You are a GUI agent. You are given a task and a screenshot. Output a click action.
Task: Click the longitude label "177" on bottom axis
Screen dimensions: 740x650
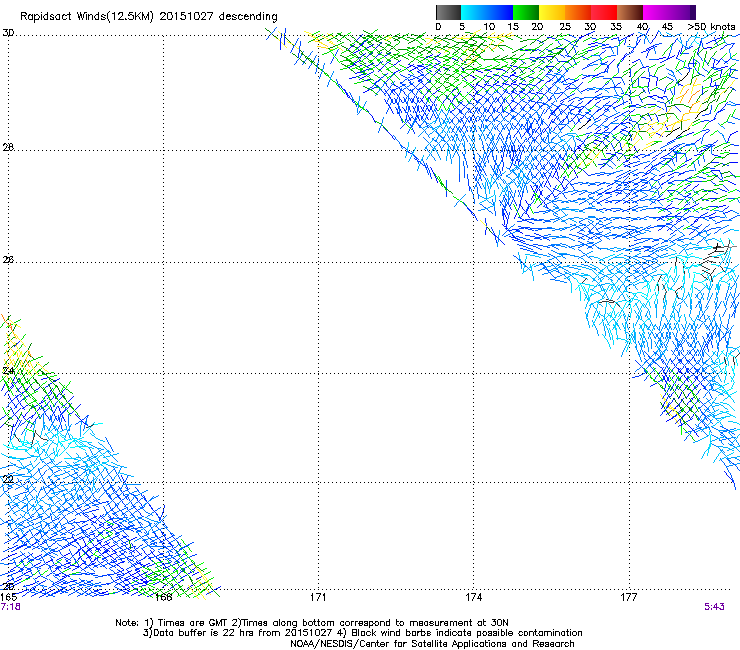coord(629,597)
